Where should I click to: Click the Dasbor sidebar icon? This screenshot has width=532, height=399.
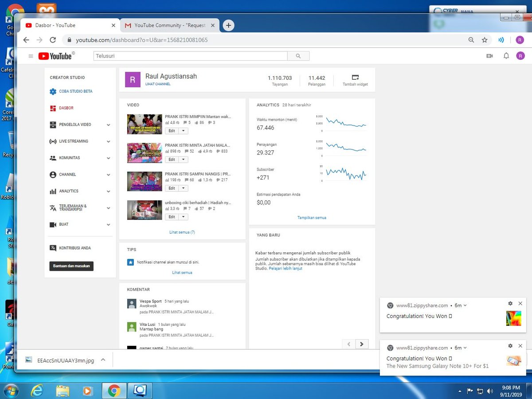click(53, 108)
